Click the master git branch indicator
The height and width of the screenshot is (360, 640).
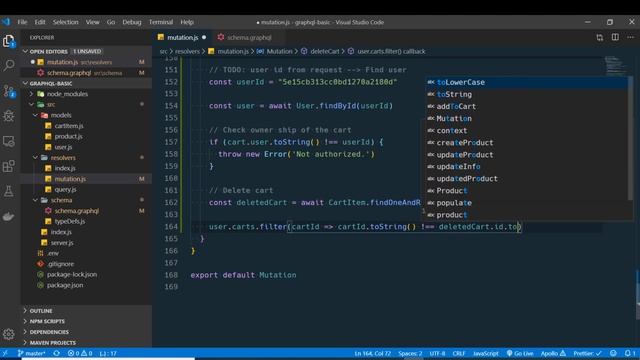(31, 353)
